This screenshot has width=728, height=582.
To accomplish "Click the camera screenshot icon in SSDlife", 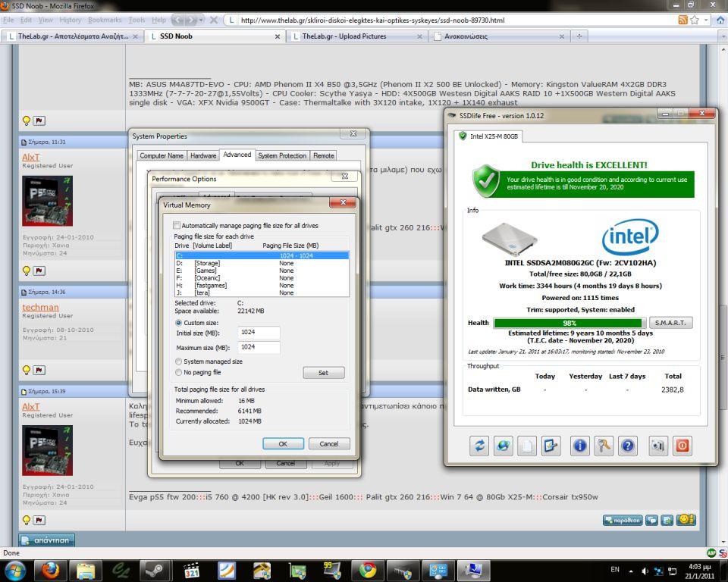I will 658,446.
